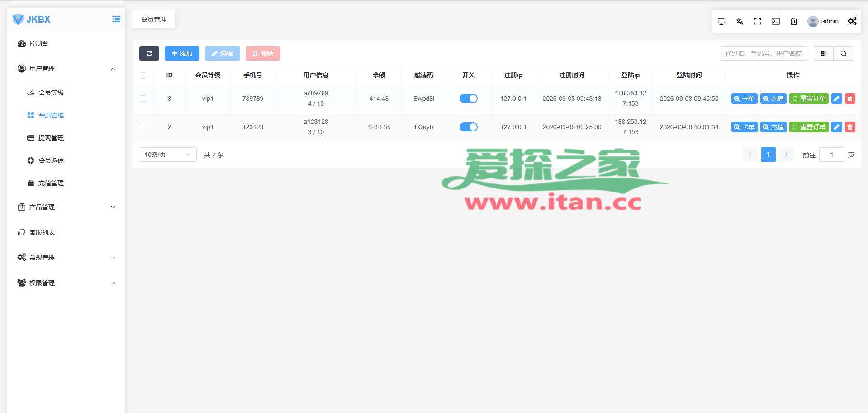Check the select-all header checkbox

coord(143,75)
